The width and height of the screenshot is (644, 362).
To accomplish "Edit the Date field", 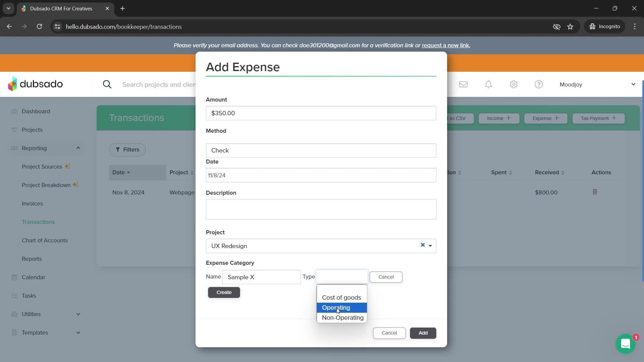I will tap(321, 175).
